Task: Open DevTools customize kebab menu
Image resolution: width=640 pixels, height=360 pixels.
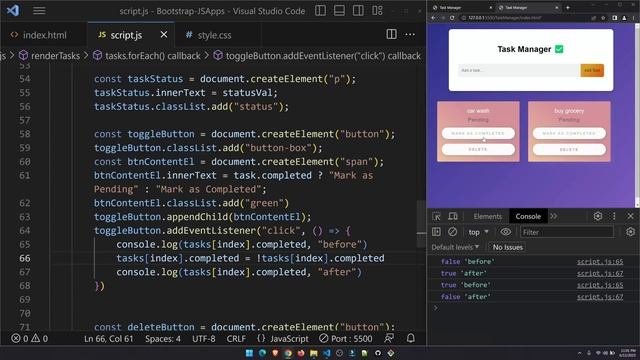Action: pyautogui.click(x=614, y=216)
